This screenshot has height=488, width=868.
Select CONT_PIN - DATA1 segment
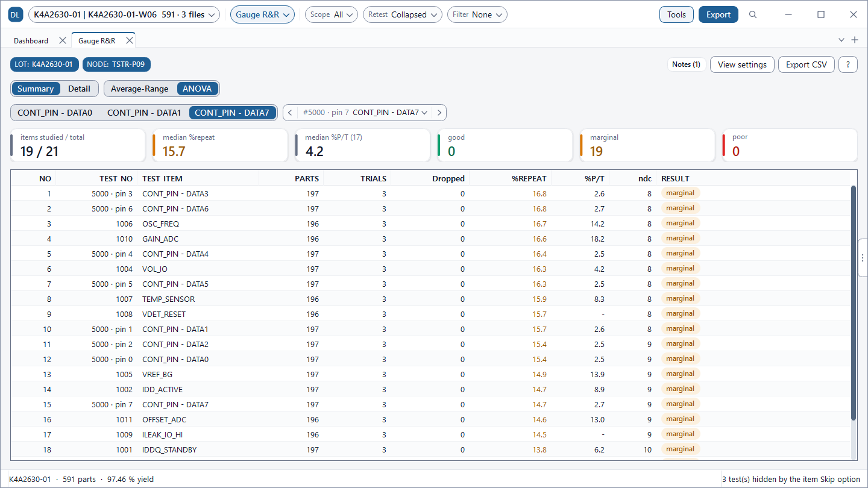click(144, 112)
